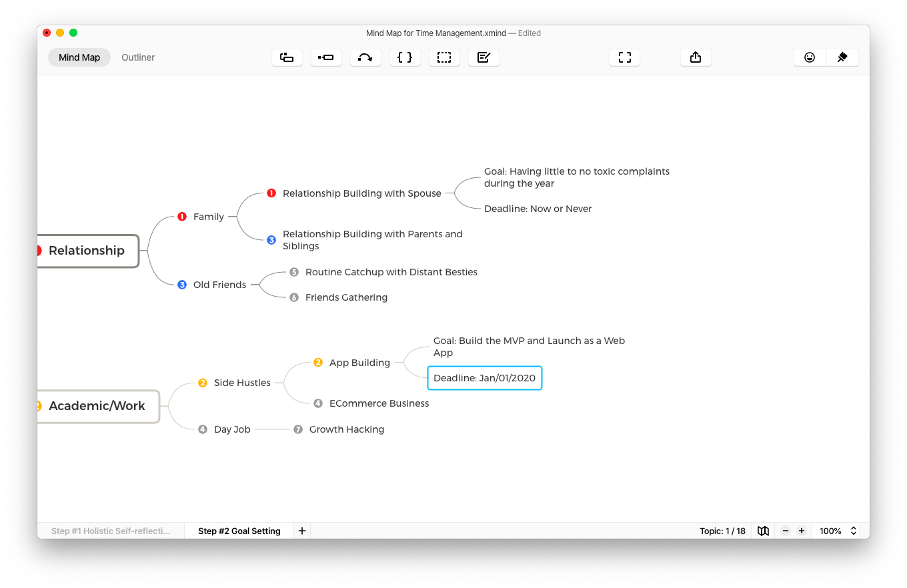Open the Share export menu
907x588 pixels.
coord(696,57)
